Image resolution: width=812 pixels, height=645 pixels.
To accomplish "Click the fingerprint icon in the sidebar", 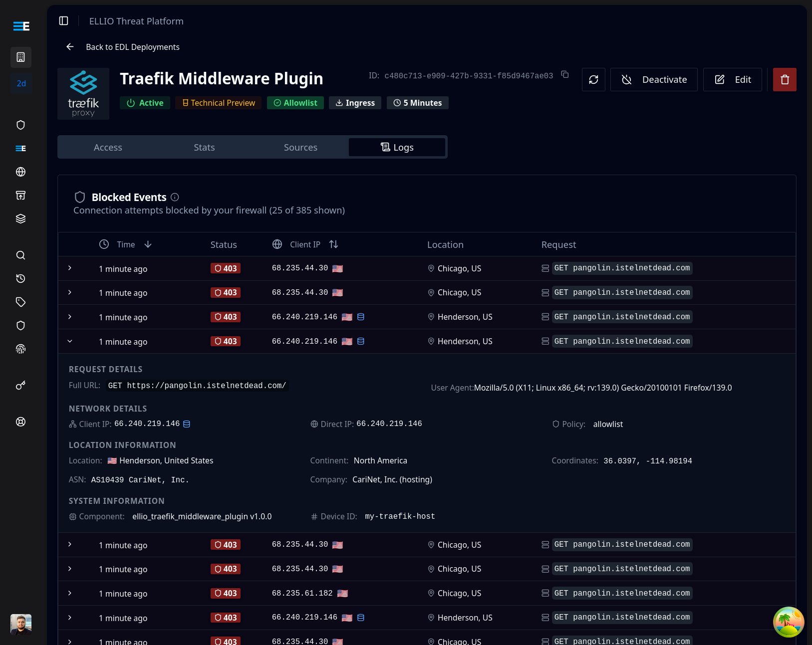I will pos(20,349).
